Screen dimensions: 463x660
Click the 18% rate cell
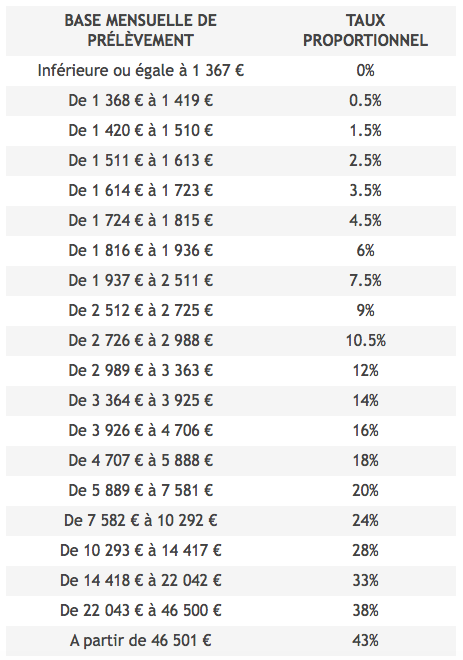tap(365, 460)
